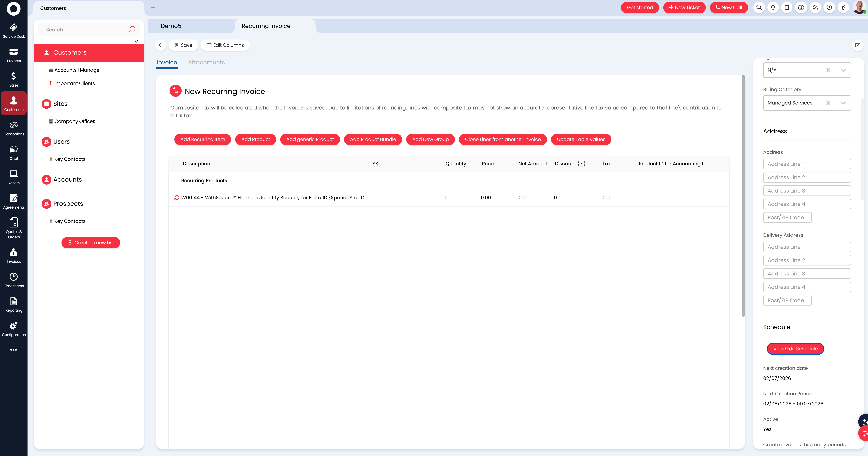Open Quotes & Orders module

click(x=13, y=228)
